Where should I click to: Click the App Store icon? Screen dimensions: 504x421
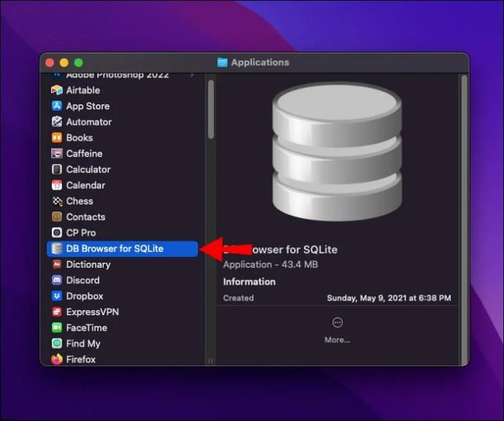[x=57, y=106]
